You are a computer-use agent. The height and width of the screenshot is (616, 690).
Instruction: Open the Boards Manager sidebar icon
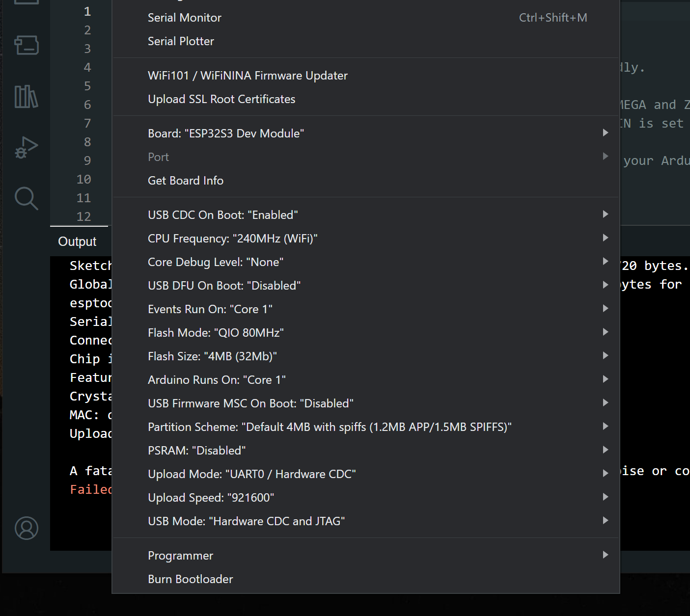[x=27, y=45]
